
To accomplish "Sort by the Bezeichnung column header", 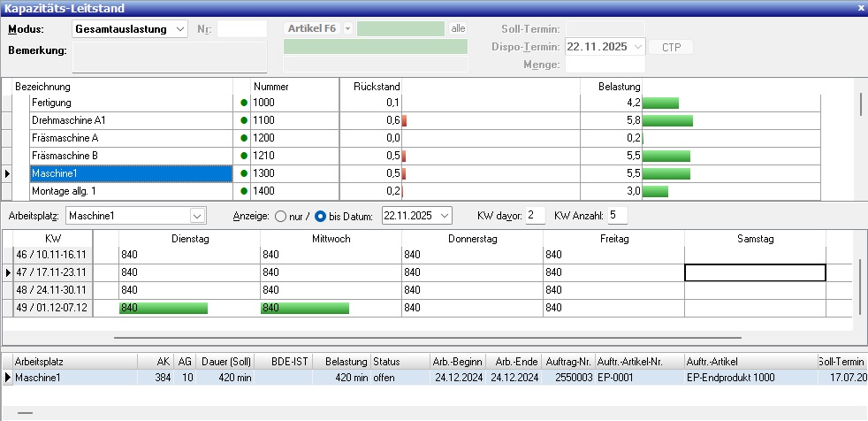I will click(124, 87).
